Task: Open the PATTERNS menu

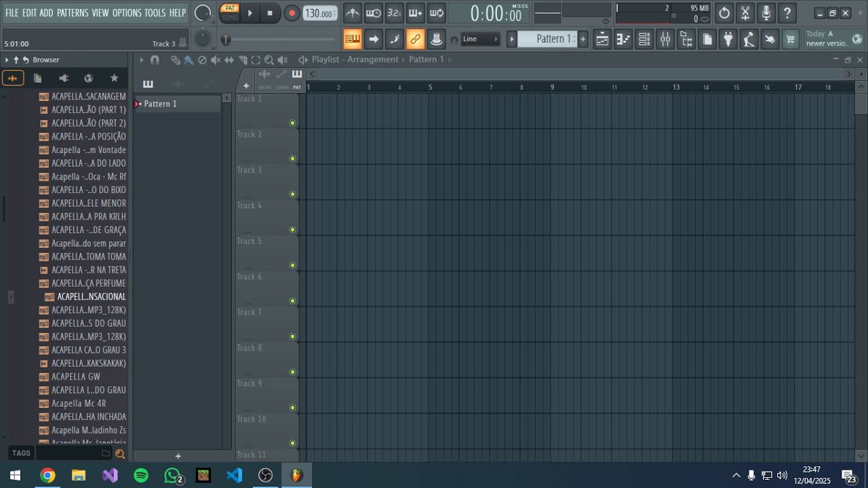Action: tap(73, 13)
